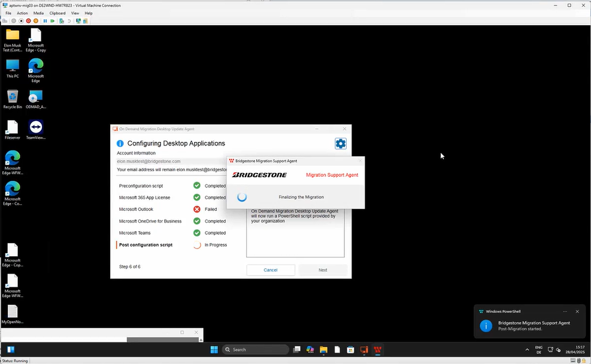Click the Checkpoint toolbar icon
Image resolution: width=591 pixels, height=364 pixels.
click(x=62, y=21)
